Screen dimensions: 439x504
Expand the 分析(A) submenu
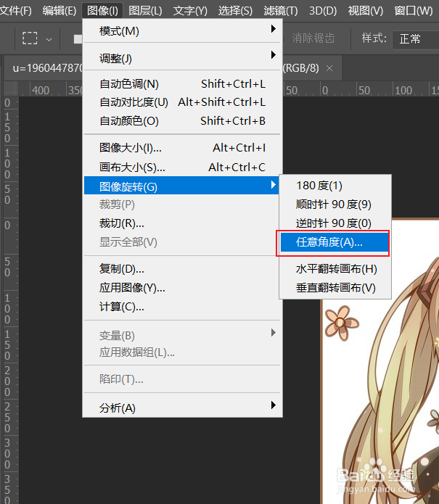click(x=182, y=408)
